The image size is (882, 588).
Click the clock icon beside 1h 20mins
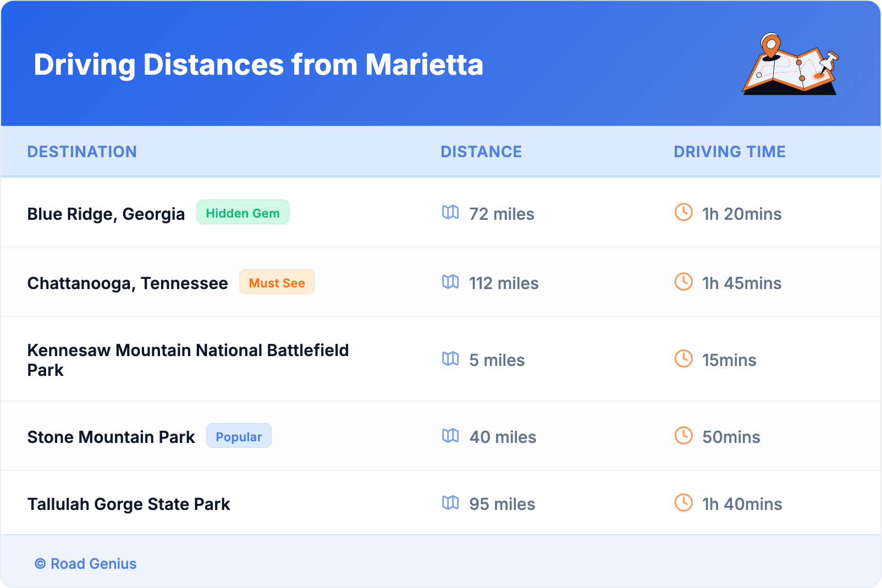[683, 212]
